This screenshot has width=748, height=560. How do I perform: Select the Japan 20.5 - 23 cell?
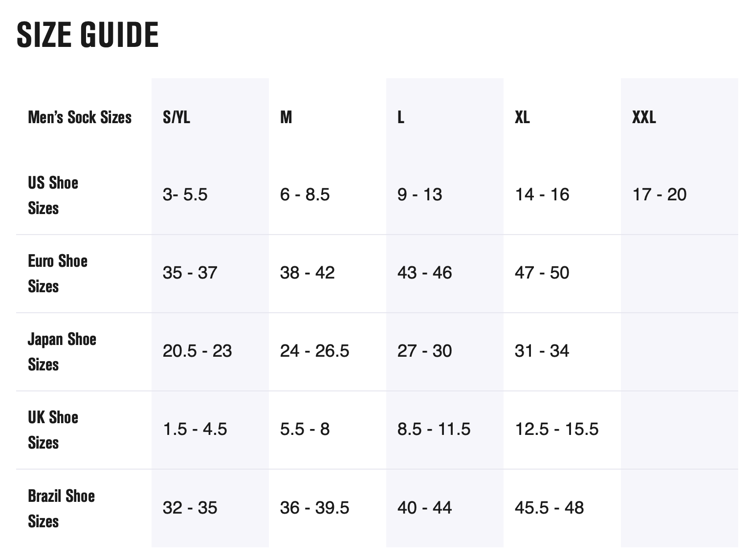(197, 351)
